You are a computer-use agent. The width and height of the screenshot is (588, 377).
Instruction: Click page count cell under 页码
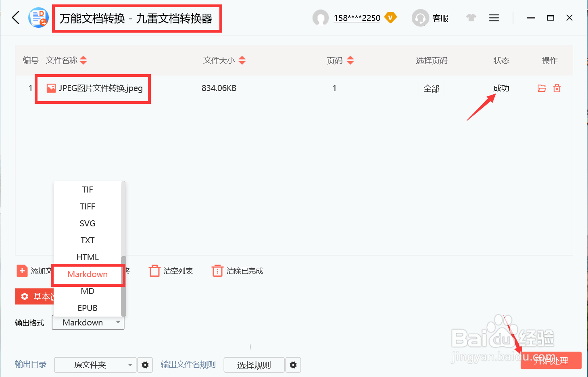coord(334,88)
